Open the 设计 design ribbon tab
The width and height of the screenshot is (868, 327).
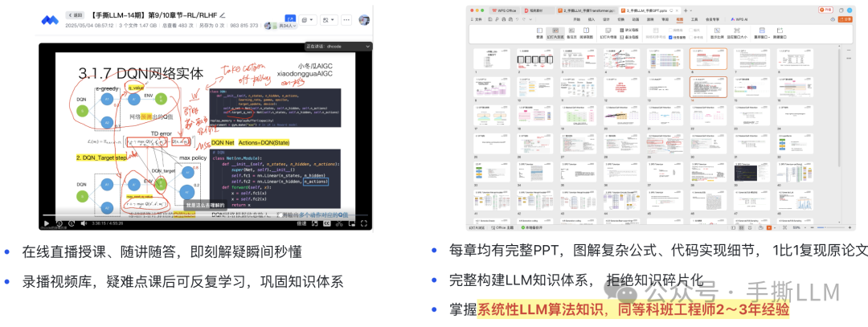606,19
